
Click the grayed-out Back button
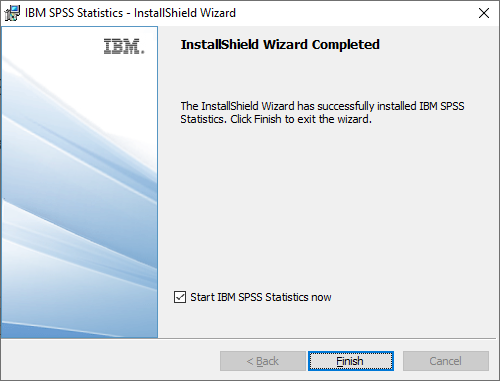(263, 361)
